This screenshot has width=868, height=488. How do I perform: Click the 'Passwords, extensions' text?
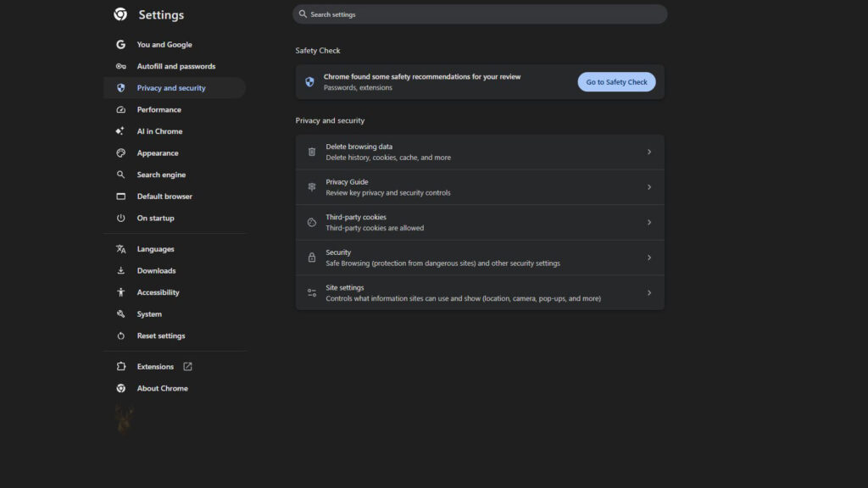[x=358, y=87]
